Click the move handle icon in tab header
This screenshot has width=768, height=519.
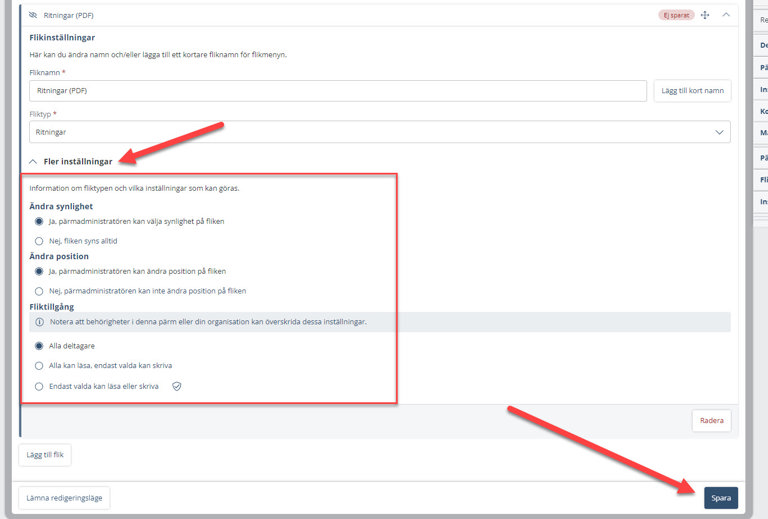point(704,15)
